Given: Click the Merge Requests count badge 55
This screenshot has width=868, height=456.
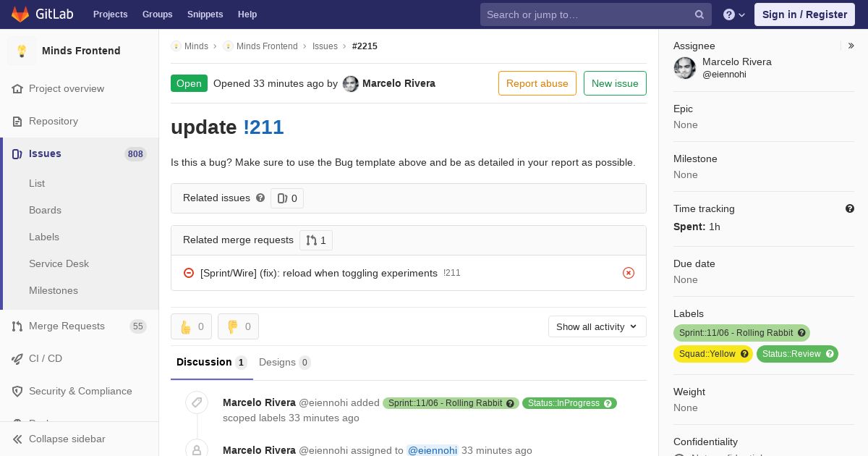Looking at the screenshot, I should 138,326.
